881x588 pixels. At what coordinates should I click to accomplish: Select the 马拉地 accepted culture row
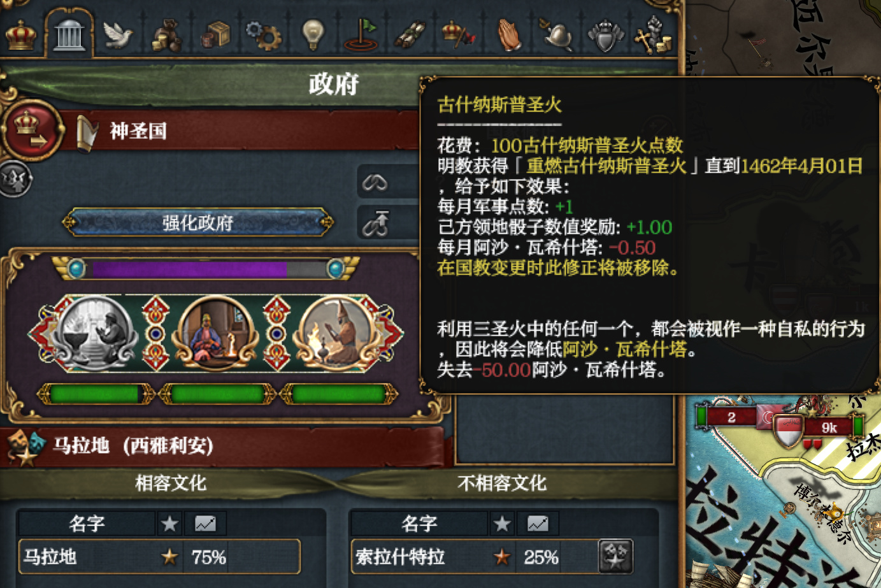159,557
